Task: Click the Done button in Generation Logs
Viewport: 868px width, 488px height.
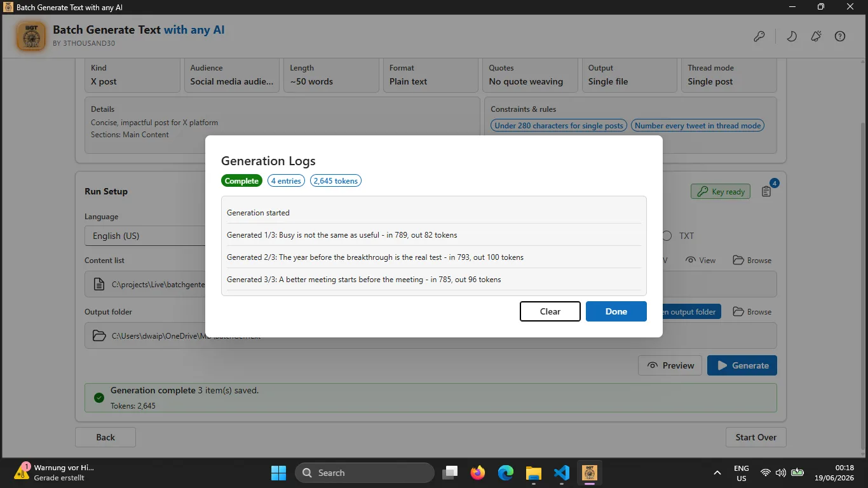Action: click(616, 311)
